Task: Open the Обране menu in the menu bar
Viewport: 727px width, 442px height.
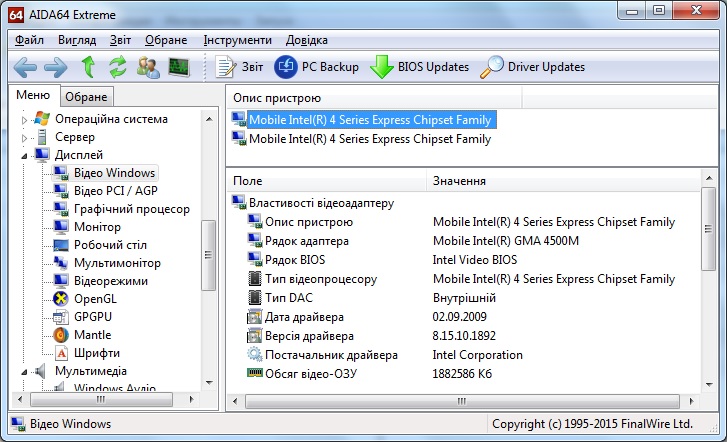Action: (166, 40)
